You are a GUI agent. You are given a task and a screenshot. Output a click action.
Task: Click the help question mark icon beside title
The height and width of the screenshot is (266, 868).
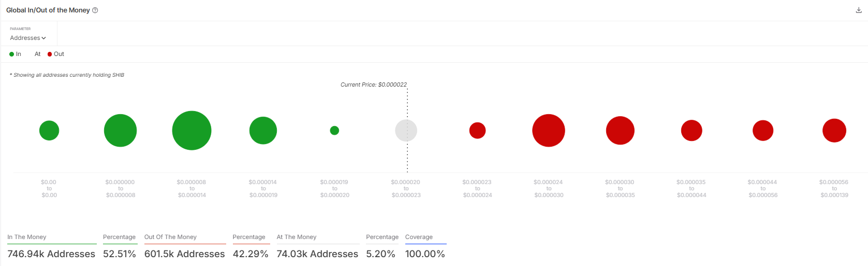pyautogui.click(x=95, y=10)
